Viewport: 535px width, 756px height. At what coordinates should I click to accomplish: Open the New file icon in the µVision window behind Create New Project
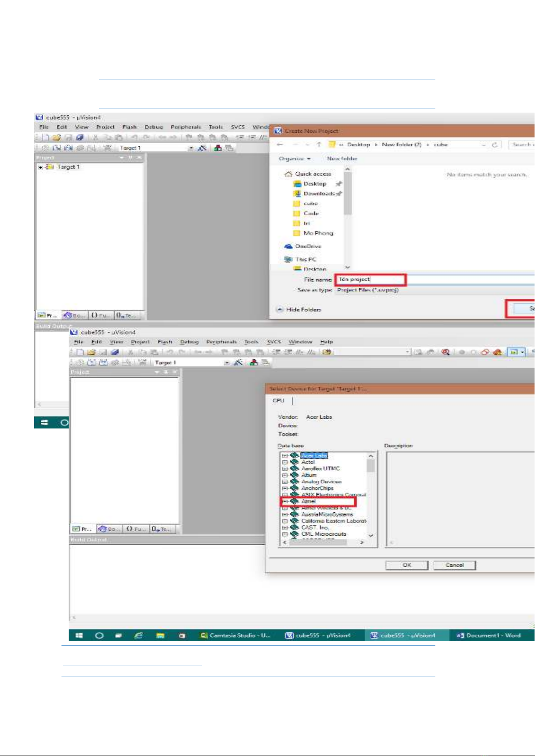pyautogui.click(x=46, y=137)
